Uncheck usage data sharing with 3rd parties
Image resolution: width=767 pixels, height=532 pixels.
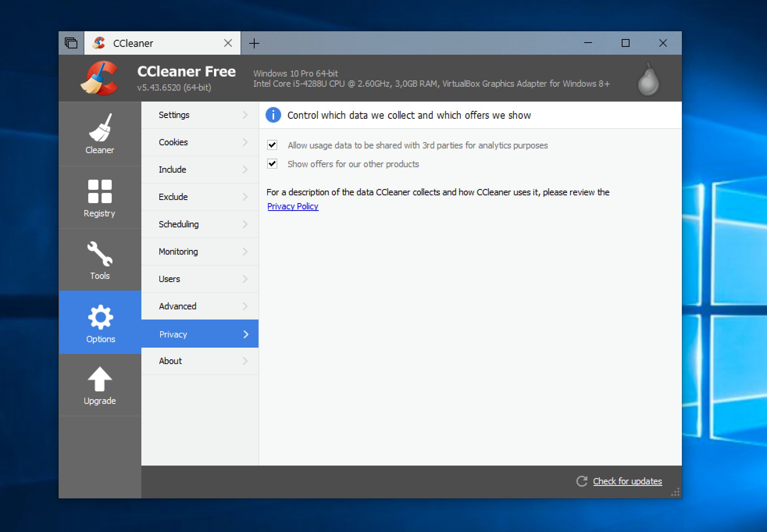click(272, 145)
